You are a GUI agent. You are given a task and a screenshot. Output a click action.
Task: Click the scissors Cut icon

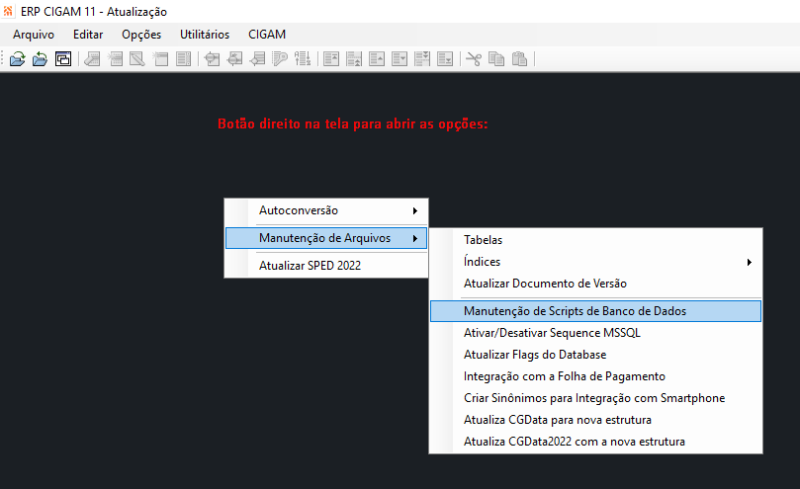[473, 59]
